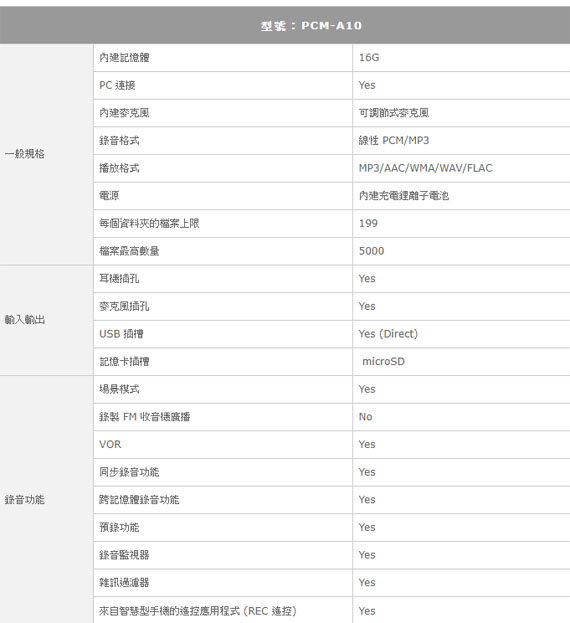Click Yes in the PC 連接 row
570x623 pixels.
tap(367, 85)
